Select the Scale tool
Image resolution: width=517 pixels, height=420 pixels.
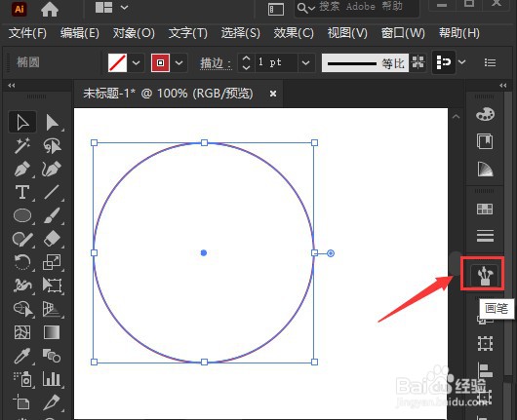click(x=52, y=262)
